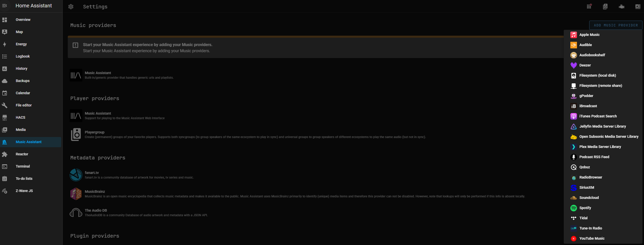Open the Terminal console icon
Screen dimensions: 644x245
click(x=5, y=166)
